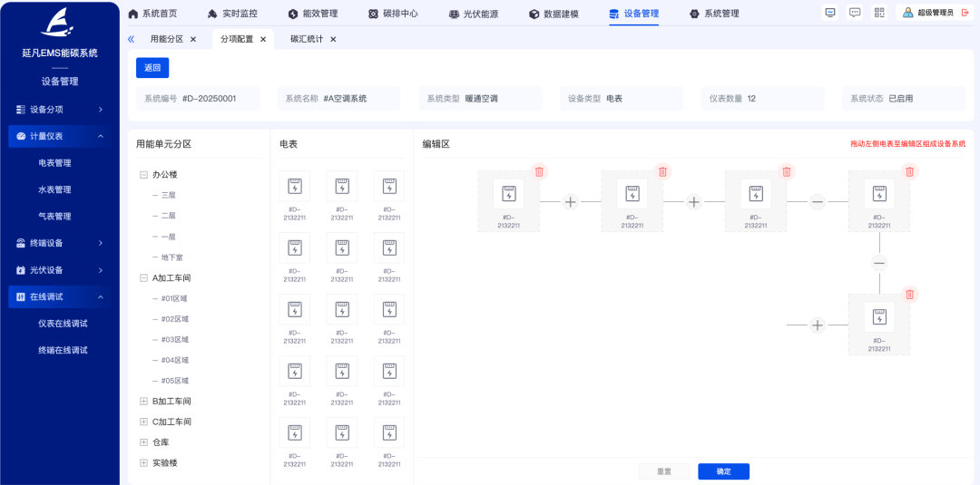This screenshot has width=980, height=485.
Task: Click the minus connector between vertical meters
Action: 878,263
